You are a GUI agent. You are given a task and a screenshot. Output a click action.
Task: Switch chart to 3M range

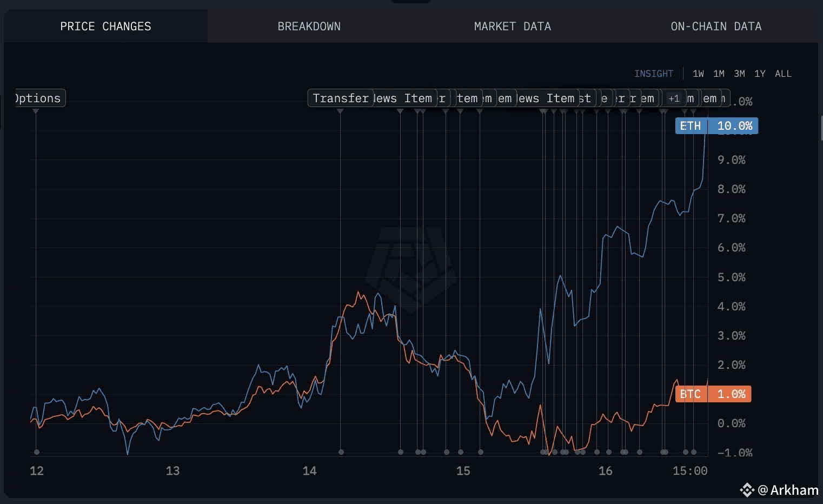(739, 74)
